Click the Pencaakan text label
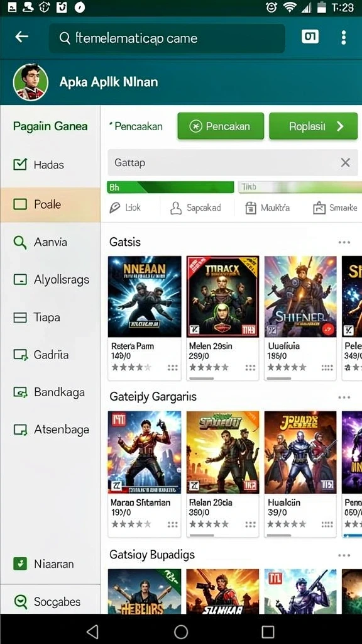 click(x=138, y=126)
